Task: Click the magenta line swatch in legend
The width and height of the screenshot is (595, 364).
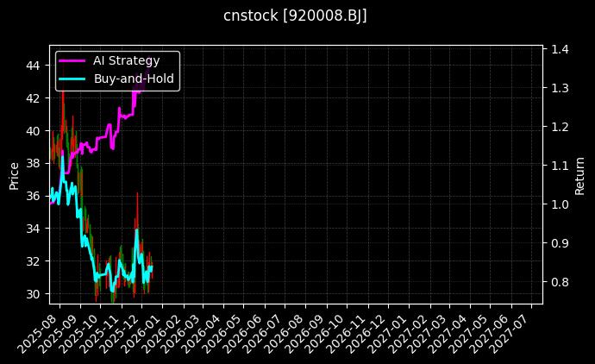Action: coord(72,61)
